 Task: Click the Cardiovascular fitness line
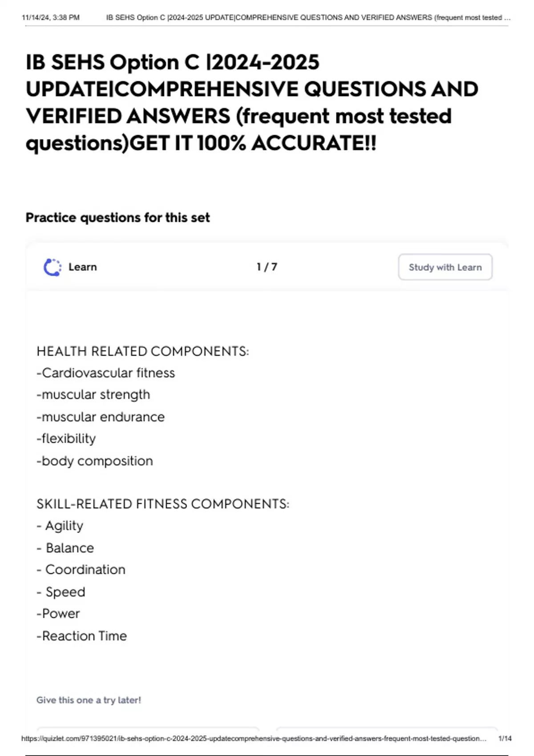(106, 373)
